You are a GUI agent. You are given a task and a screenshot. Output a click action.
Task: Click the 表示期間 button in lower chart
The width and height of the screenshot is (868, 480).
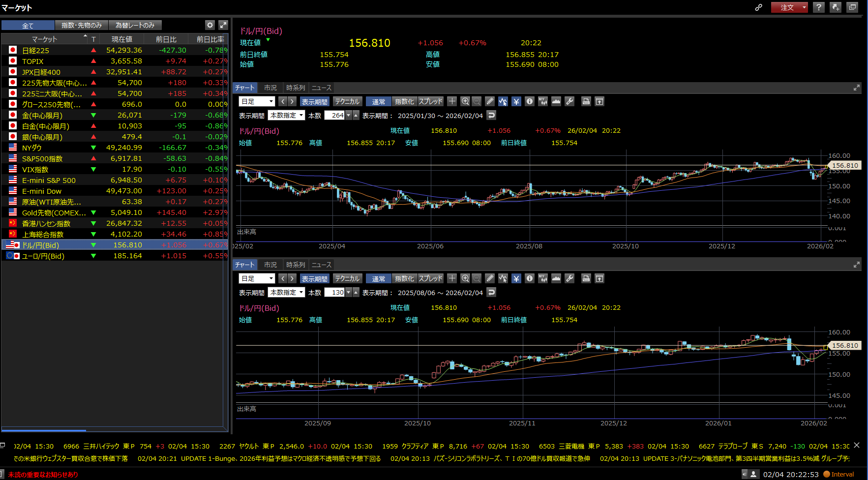[314, 278]
